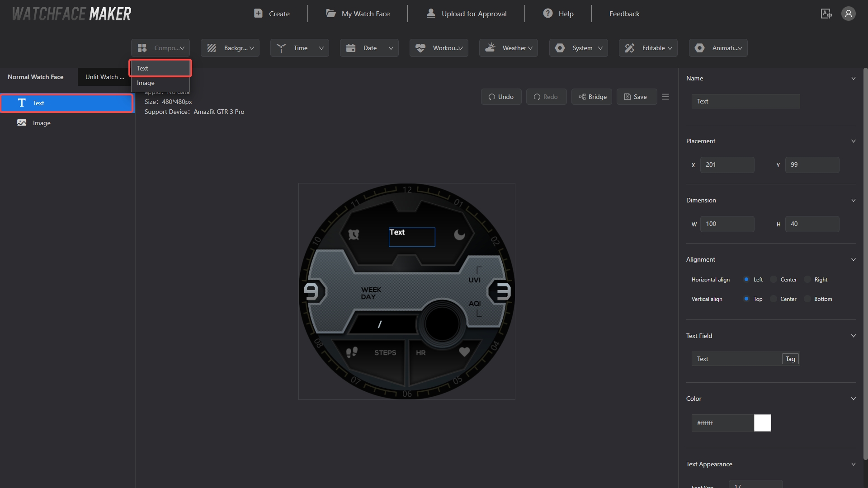Collapse the Alignment section
Screen dimensions: 868x488
[x=854, y=259]
